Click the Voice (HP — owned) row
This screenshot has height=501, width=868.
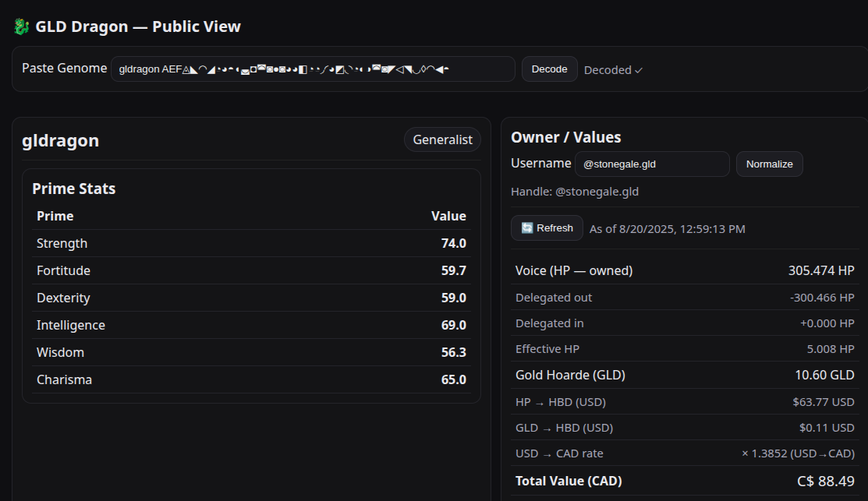685,270
